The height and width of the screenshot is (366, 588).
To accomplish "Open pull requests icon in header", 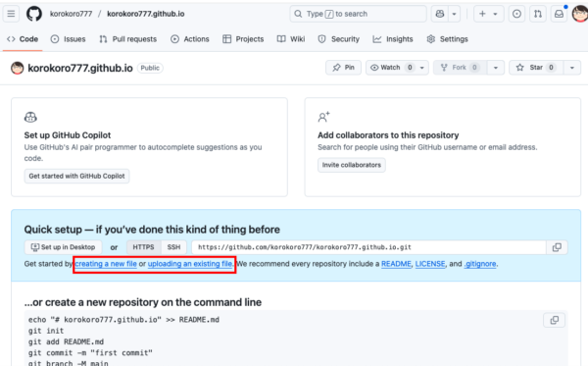I will coord(538,14).
